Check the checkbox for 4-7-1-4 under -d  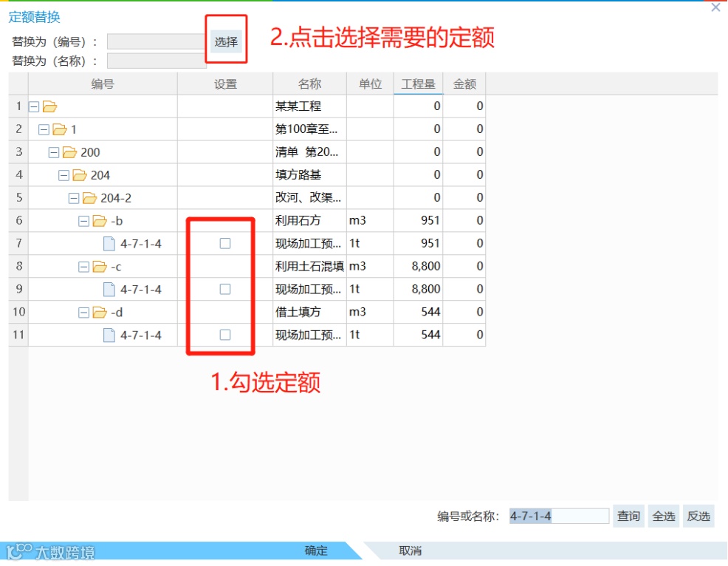click(x=225, y=335)
